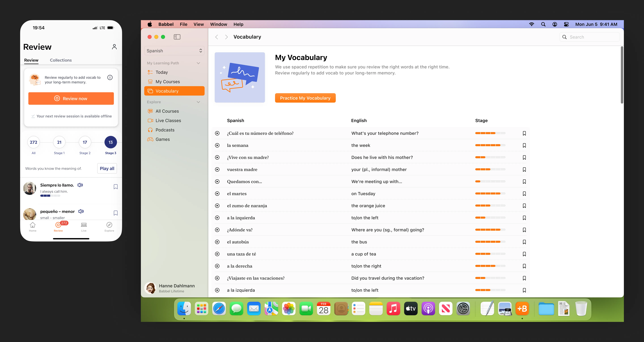Screen dimensions: 644x342
Task: Play pronunciation of 'Quedamos con...'
Action: point(217,182)
